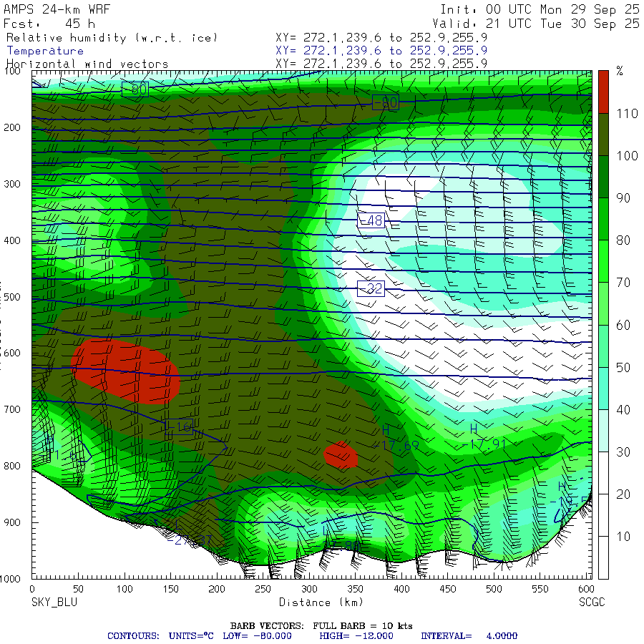Click the '10' legend value
This screenshot has height=644, width=644.
(623, 537)
